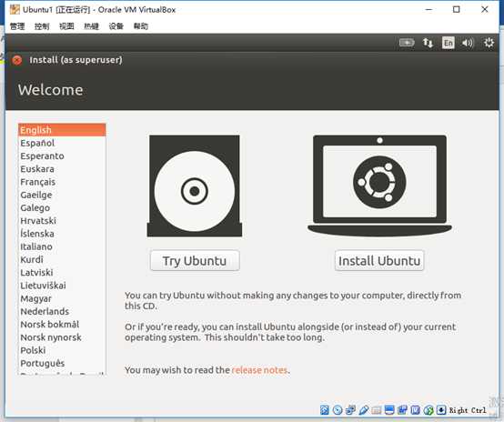
Task: Select Polski in the language list
Action: tap(62, 350)
